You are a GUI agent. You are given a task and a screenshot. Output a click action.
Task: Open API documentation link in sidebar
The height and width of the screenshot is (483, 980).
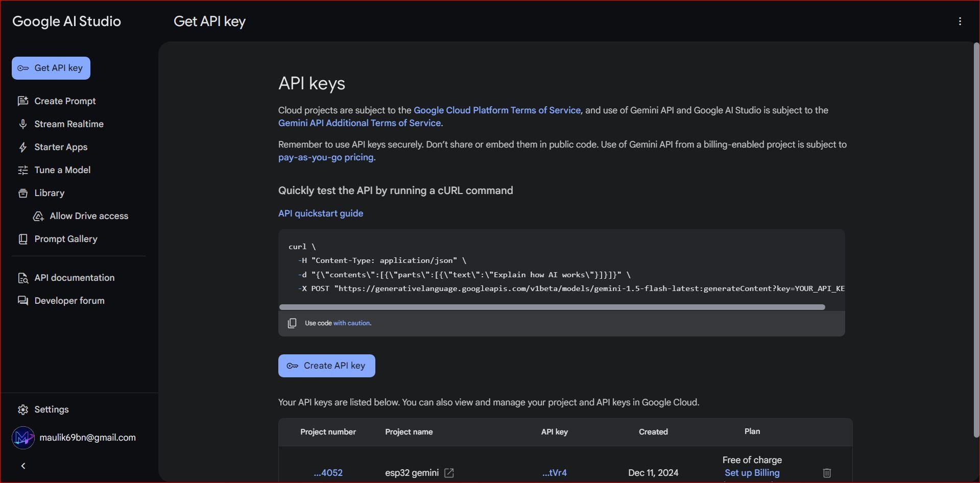[75, 278]
